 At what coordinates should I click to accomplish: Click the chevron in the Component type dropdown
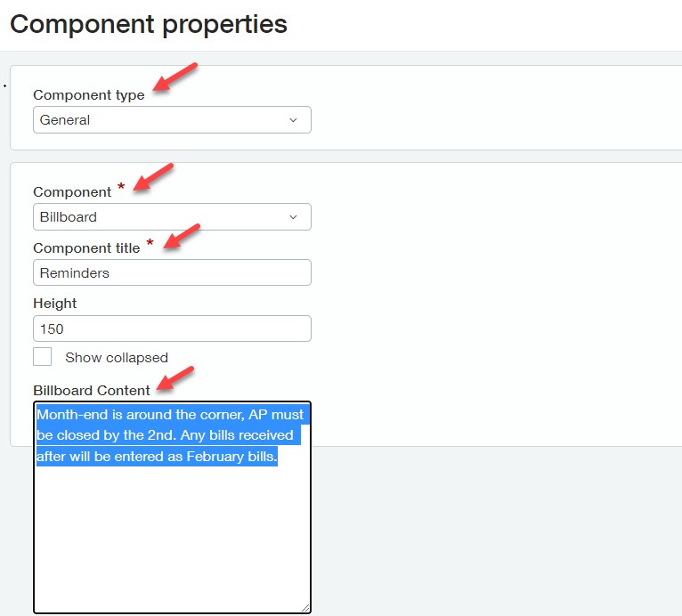(x=294, y=120)
